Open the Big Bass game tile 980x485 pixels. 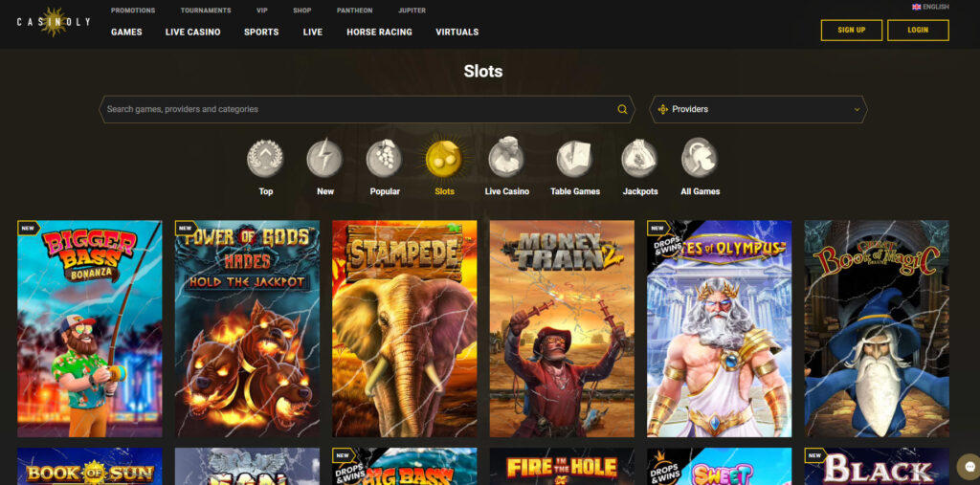[x=405, y=466]
